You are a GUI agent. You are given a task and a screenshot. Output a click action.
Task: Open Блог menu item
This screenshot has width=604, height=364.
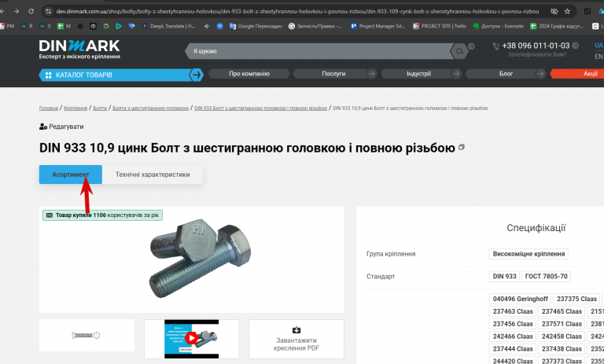pos(506,74)
